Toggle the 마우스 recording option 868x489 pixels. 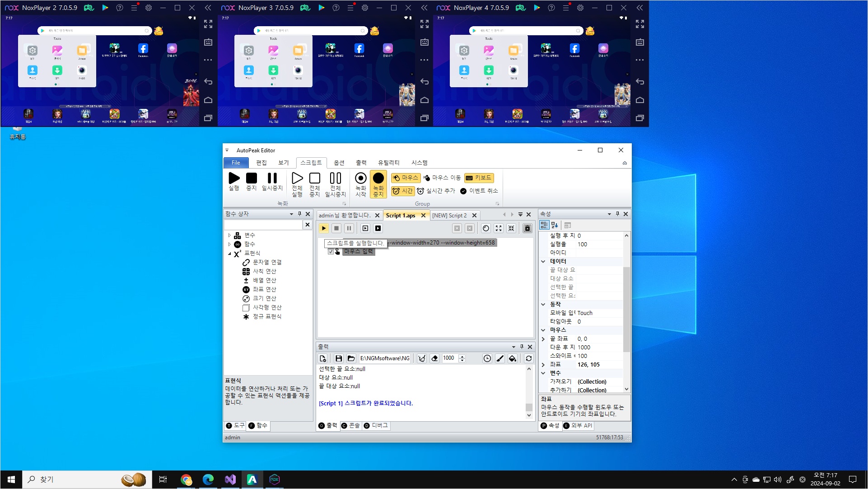click(x=406, y=178)
